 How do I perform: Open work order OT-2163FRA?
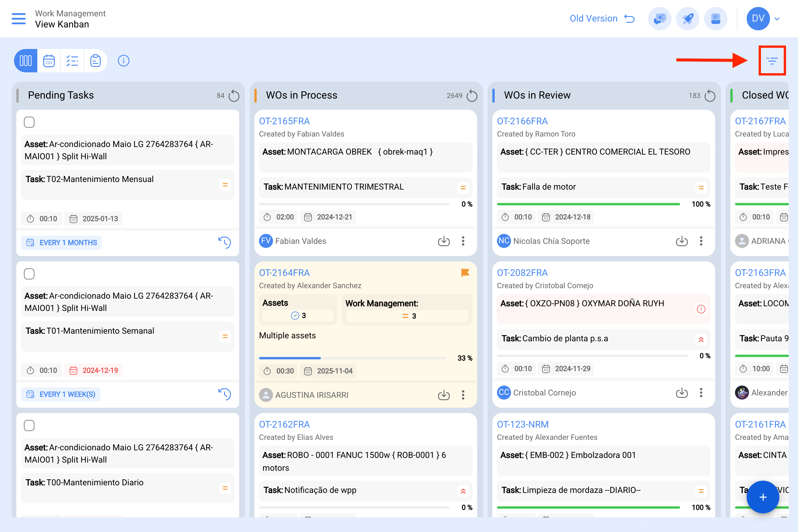point(760,273)
